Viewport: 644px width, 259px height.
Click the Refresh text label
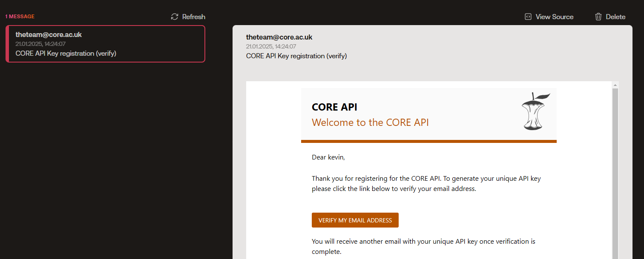click(194, 17)
